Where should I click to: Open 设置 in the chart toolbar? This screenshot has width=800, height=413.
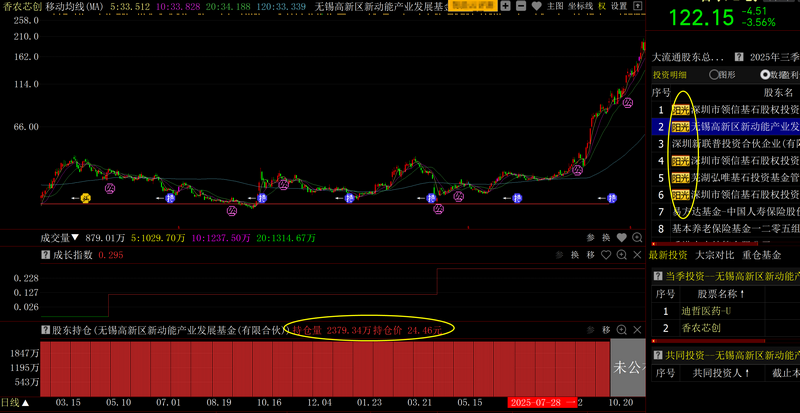click(619, 6)
